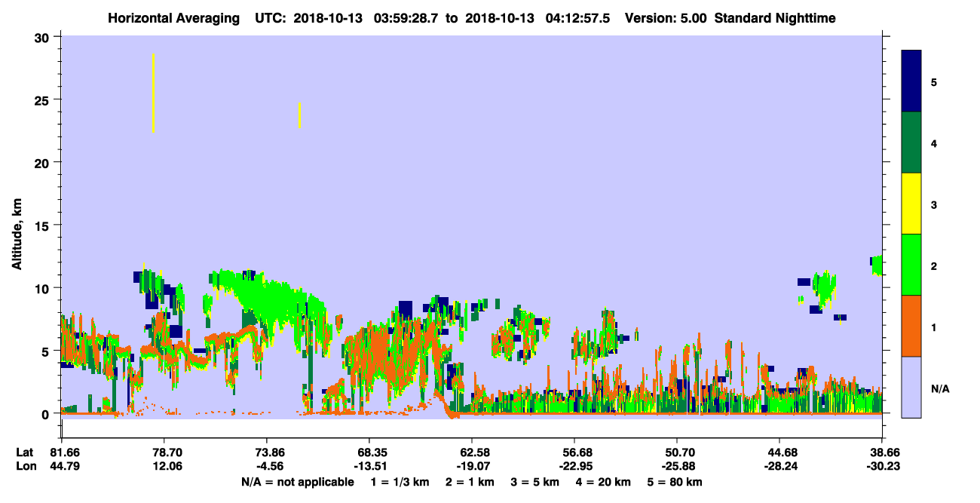The height and width of the screenshot is (503, 980).
Task: Click the '3 = 5 km' legend text
Action: tap(534, 481)
